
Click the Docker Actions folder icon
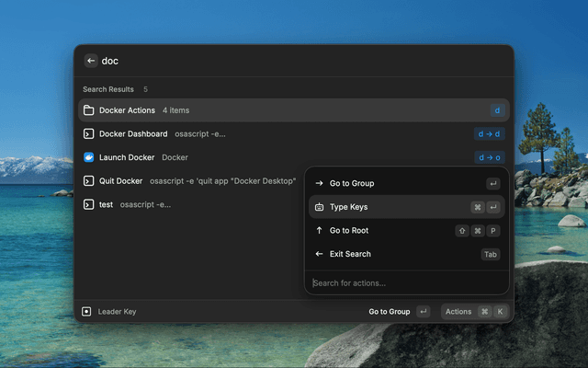click(89, 110)
